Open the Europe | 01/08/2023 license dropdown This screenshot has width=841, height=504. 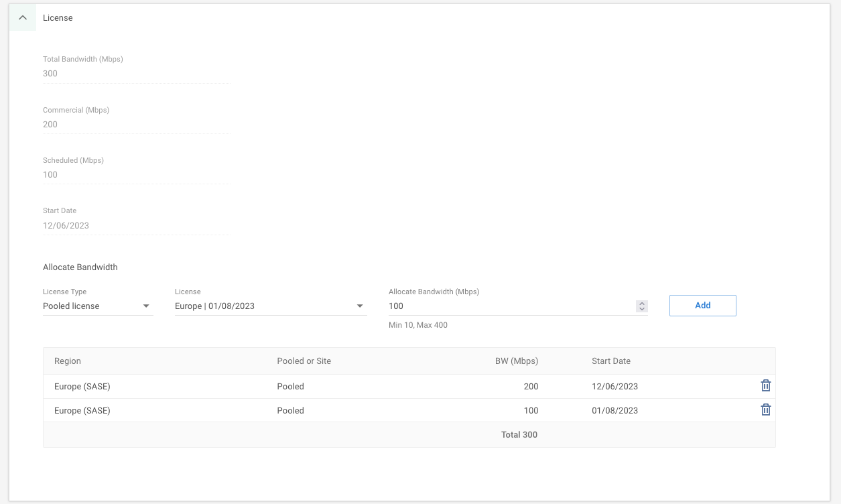[268, 306]
